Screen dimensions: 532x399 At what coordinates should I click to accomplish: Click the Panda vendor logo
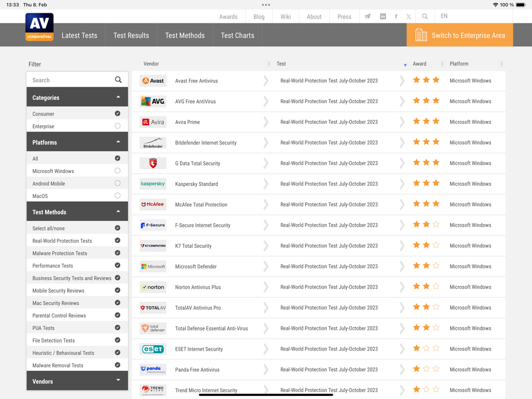[x=153, y=370]
